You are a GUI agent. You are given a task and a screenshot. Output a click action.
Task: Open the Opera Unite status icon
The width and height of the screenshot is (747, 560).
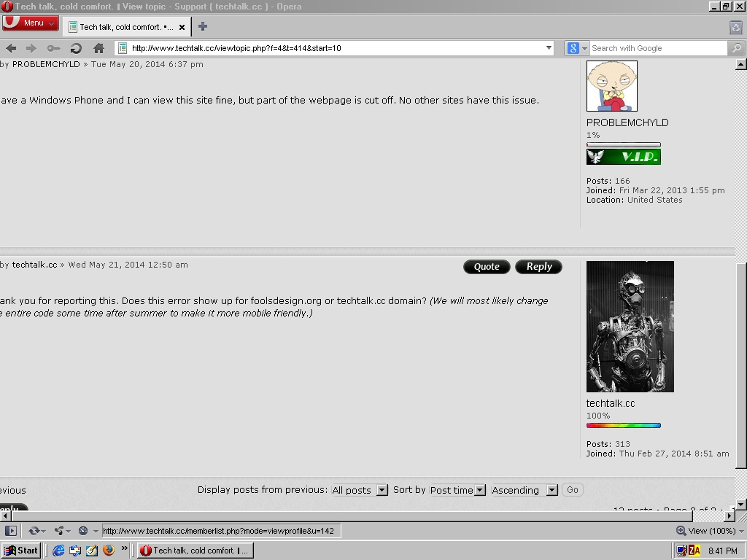(x=59, y=531)
